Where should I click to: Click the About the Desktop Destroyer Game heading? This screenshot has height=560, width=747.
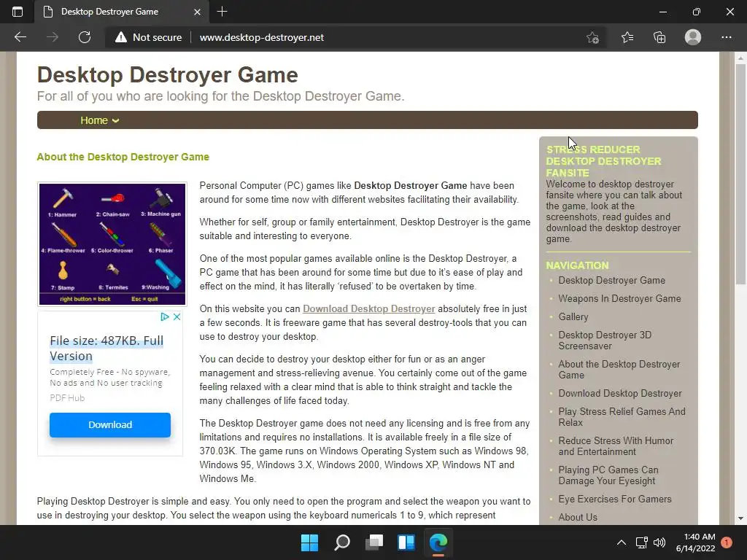tap(123, 157)
